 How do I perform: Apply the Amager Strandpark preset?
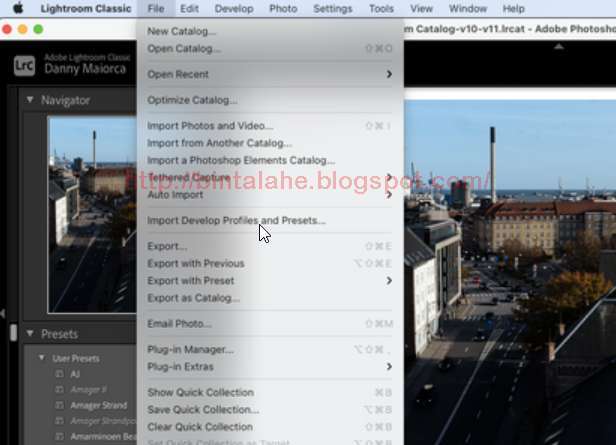coord(103,421)
